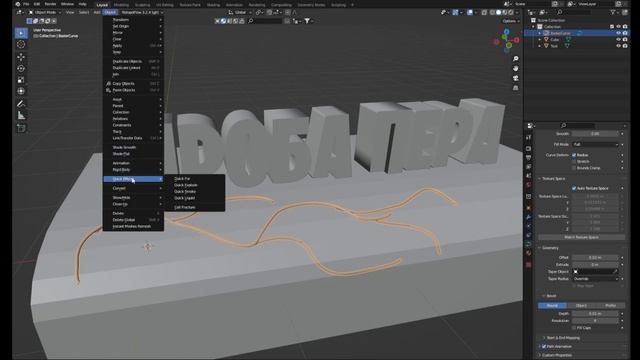Select the Scale tool
Screen dimensions: 640x360
[21, 80]
